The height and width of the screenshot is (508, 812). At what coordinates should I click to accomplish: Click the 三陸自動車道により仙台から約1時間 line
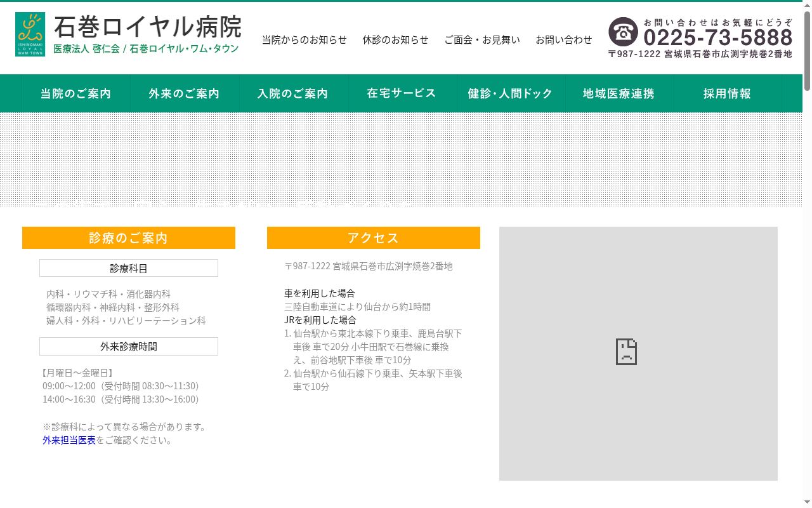point(358,307)
